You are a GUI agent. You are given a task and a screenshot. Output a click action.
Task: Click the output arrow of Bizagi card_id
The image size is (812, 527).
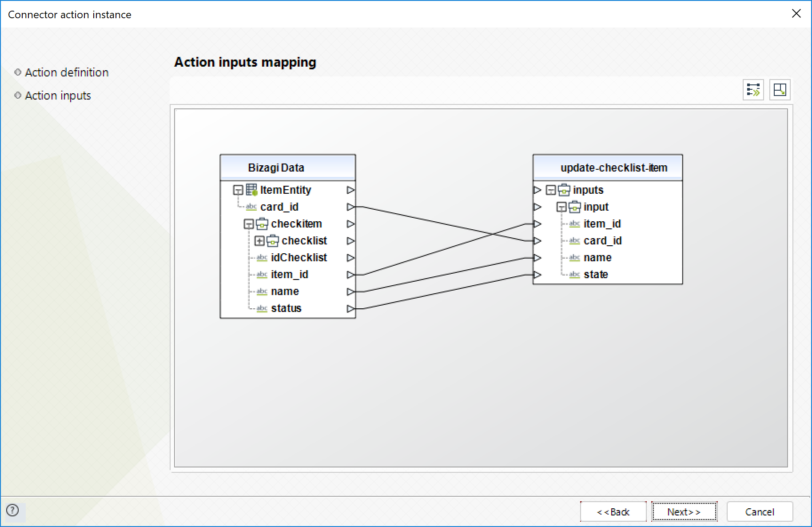[350, 207]
